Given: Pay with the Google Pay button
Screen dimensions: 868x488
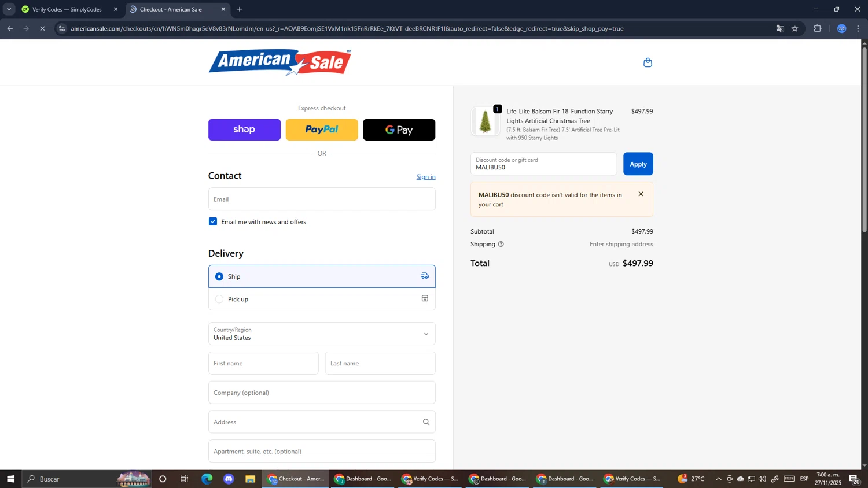Looking at the screenshot, I should tap(399, 130).
